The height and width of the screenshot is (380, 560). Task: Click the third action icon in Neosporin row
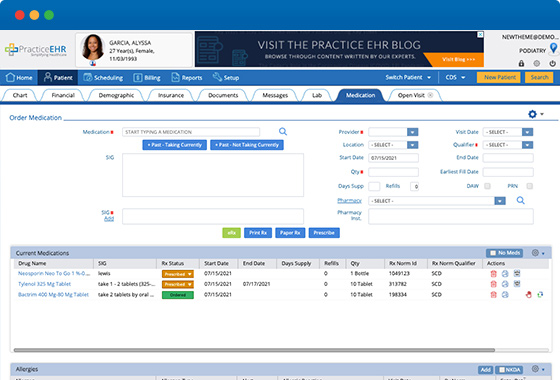(x=517, y=273)
